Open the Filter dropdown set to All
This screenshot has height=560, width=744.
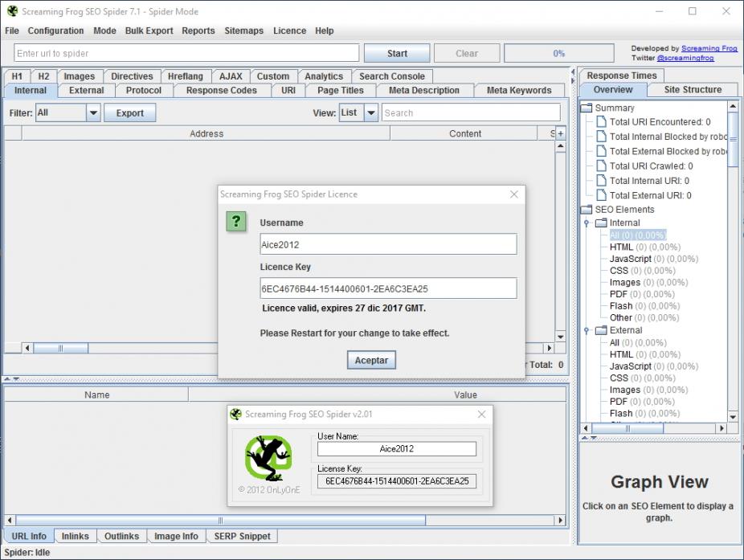pos(92,113)
